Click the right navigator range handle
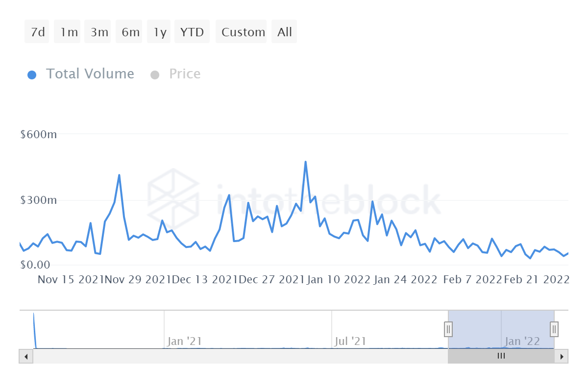Screen dimensions: 588x392 pyautogui.click(x=554, y=329)
